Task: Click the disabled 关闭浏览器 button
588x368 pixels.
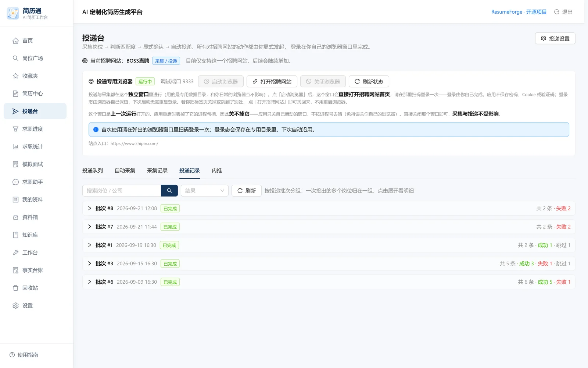Action: [323, 81]
